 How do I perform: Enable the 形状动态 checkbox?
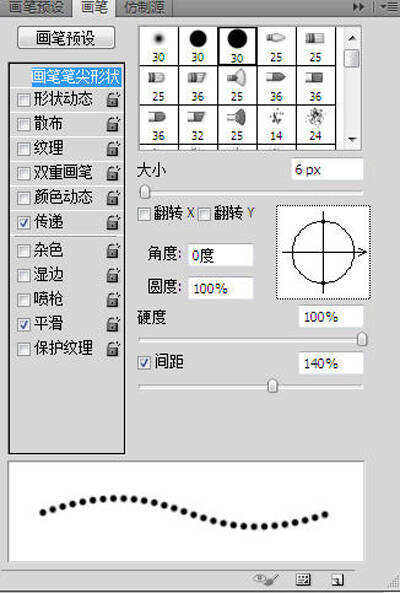pyautogui.click(x=23, y=100)
